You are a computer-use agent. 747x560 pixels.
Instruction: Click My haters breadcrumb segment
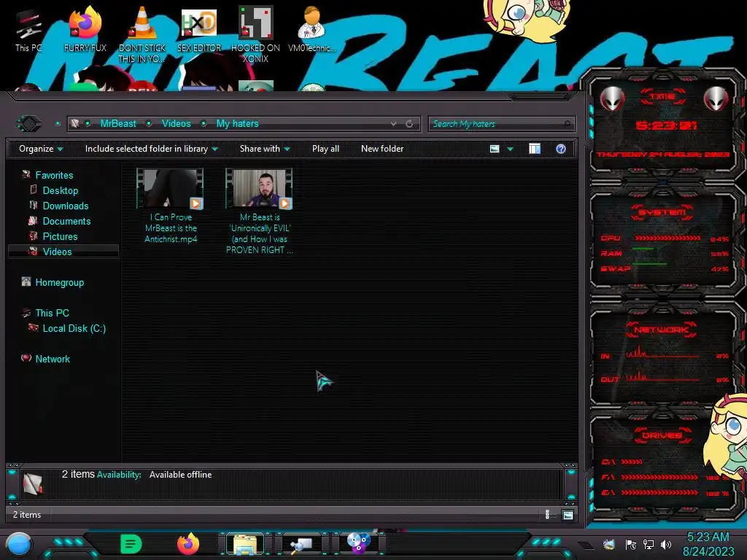point(237,124)
